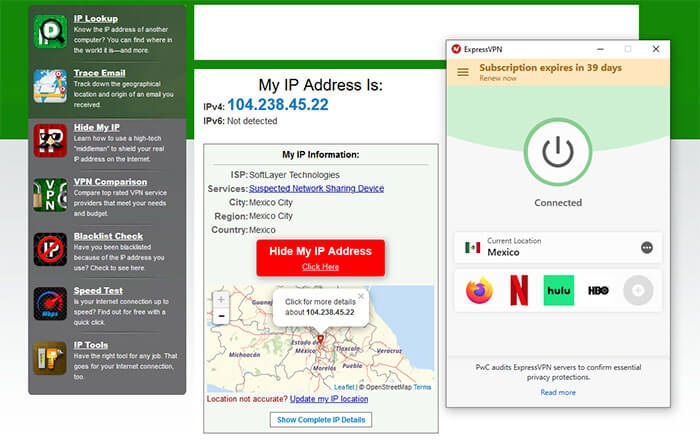The height and width of the screenshot is (442, 700).
Task: Click the ISP value SoftLayer Technologies
Action: (x=294, y=175)
